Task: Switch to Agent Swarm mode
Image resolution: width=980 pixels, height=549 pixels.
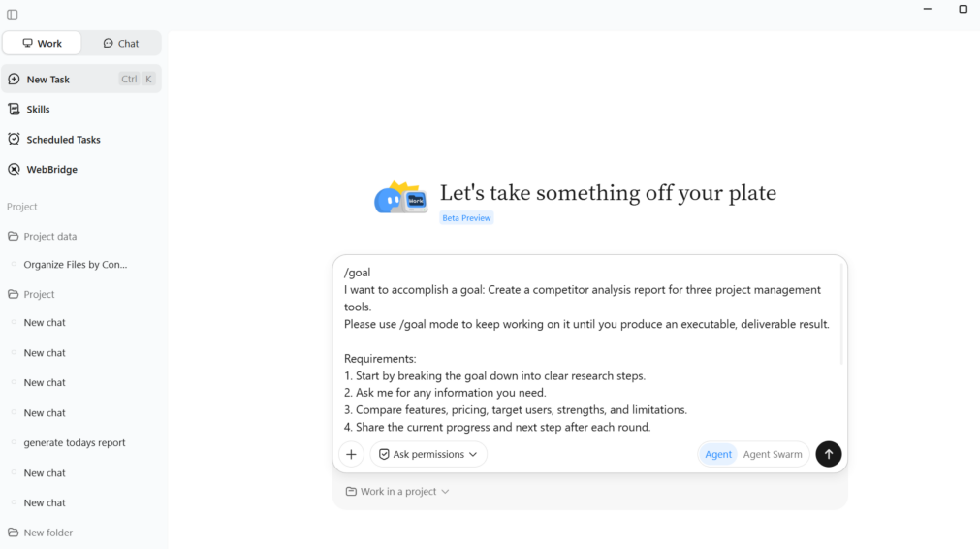Action: click(773, 454)
